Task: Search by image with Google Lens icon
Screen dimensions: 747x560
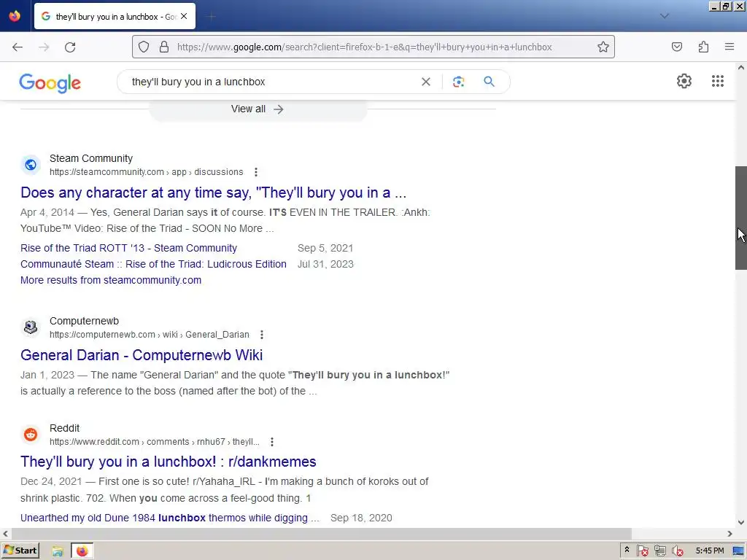Action: (x=458, y=82)
